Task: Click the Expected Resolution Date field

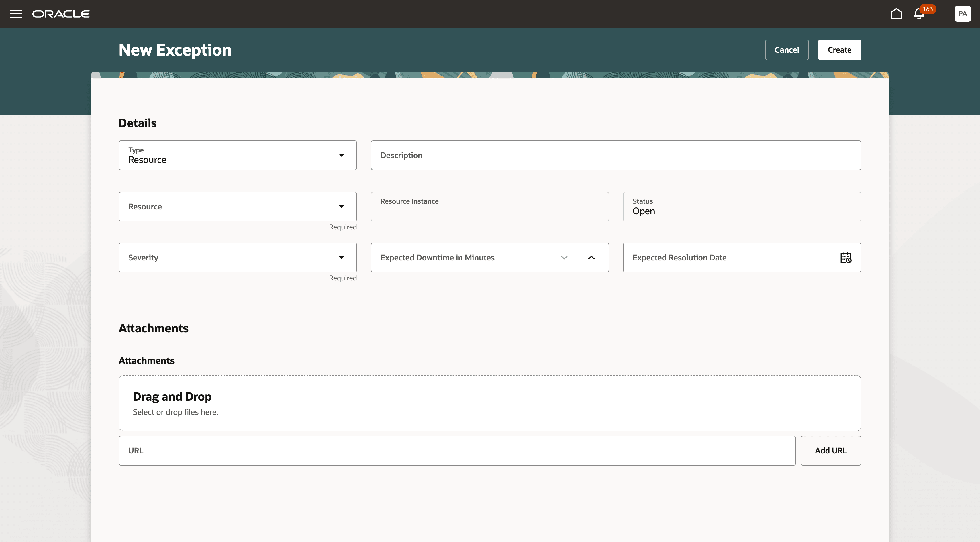Action: coord(723,258)
